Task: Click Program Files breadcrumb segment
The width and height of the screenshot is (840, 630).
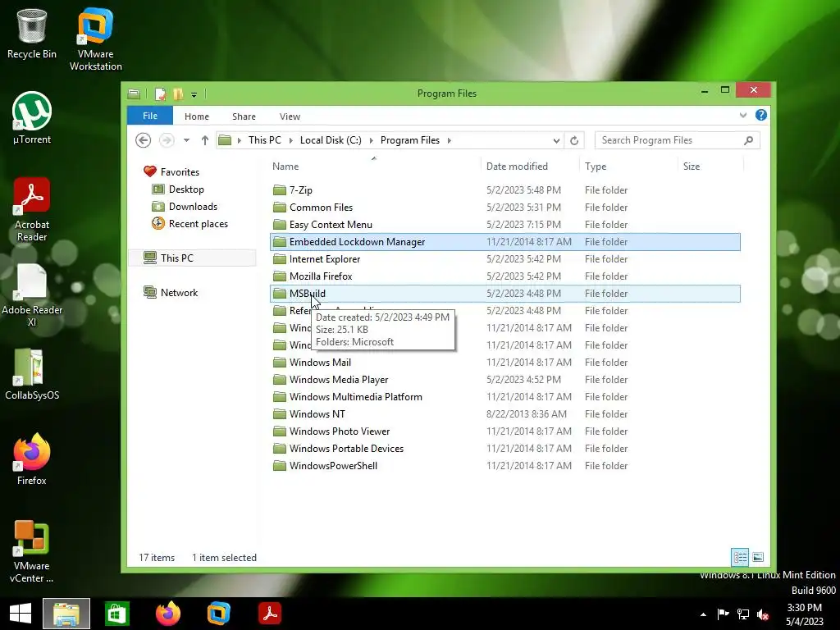Action: [x=410, y=139]
